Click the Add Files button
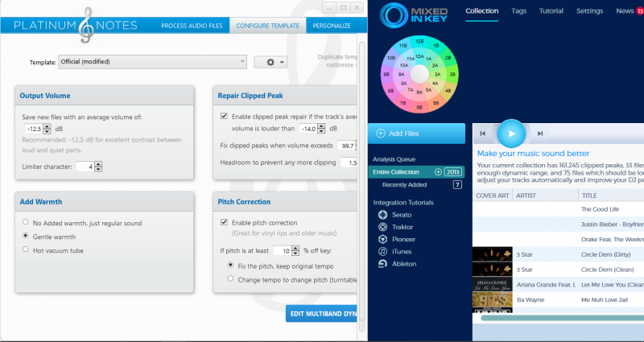This screenshot has width=644, height=342. tap(416, 134)
